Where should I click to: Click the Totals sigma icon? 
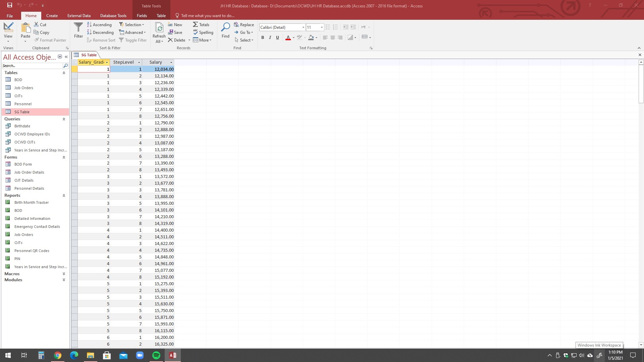coord(195,25)
